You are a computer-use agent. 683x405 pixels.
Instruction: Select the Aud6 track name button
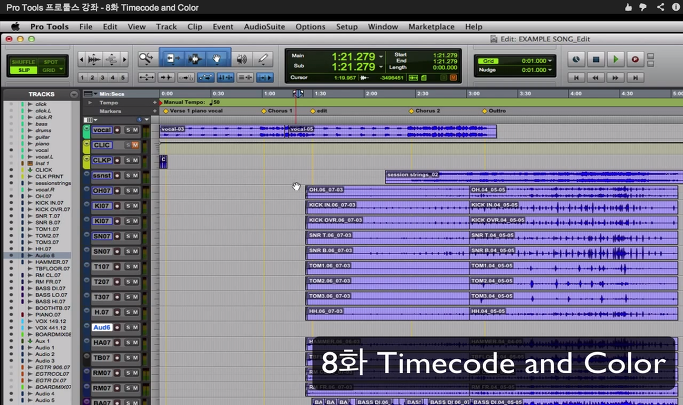point(102,327)
